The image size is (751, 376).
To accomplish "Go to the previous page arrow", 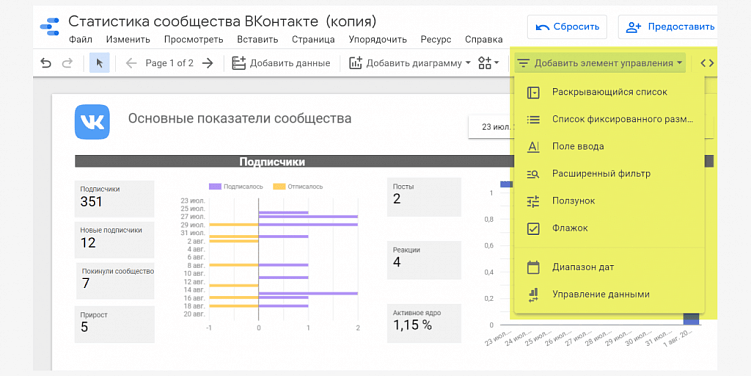I will click(131, 63).
